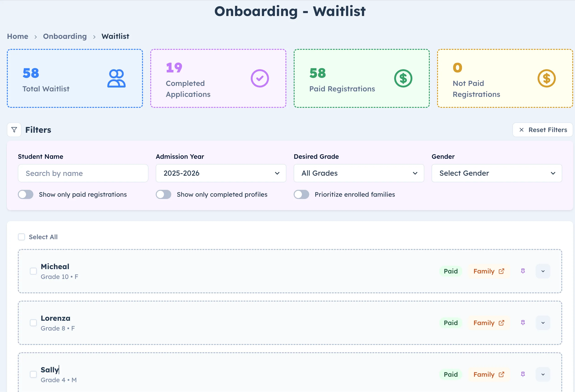Pin Lorenza's waitlist entry
The image size is (575, 392).
[x=522, y=323]
